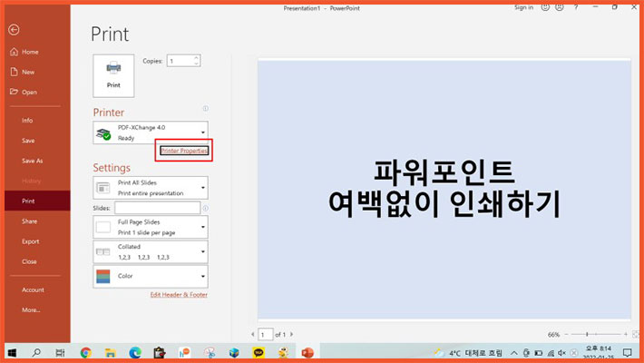Click the weather widget on taskbar
The image size is (644, 363).
point(468,353)
